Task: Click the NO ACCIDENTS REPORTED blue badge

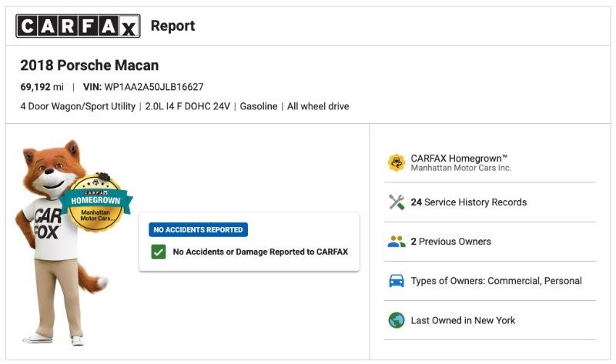Action: (198, 229)
